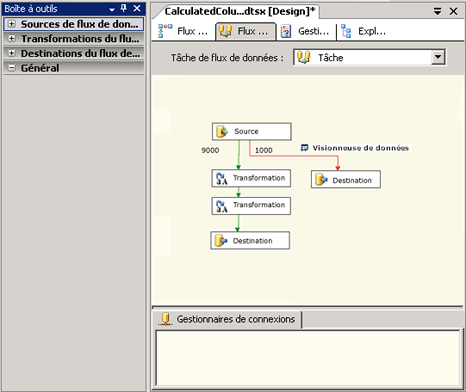Image resolution: width=466 pixels, height=392 pixels.
Task: Open the toolbox window position dropdown arrow
Action: (x=112, y=9)
